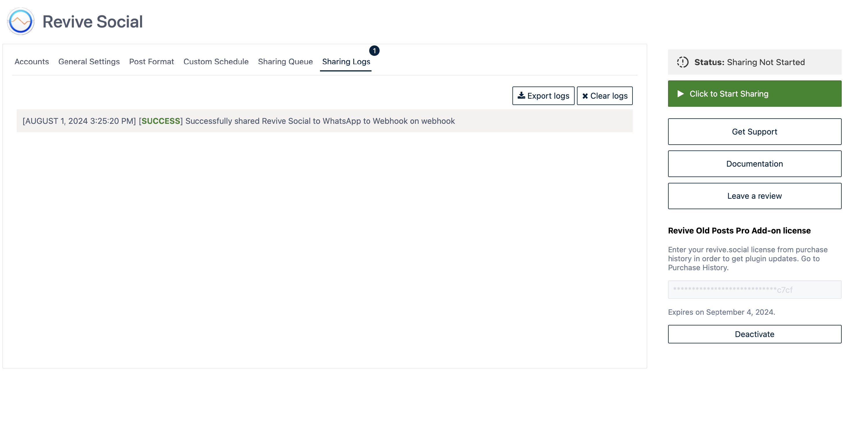The width and height of the screenshot is (868, 427).
Task: Click the play icon on Start Sharing
Action: (680, 94)
